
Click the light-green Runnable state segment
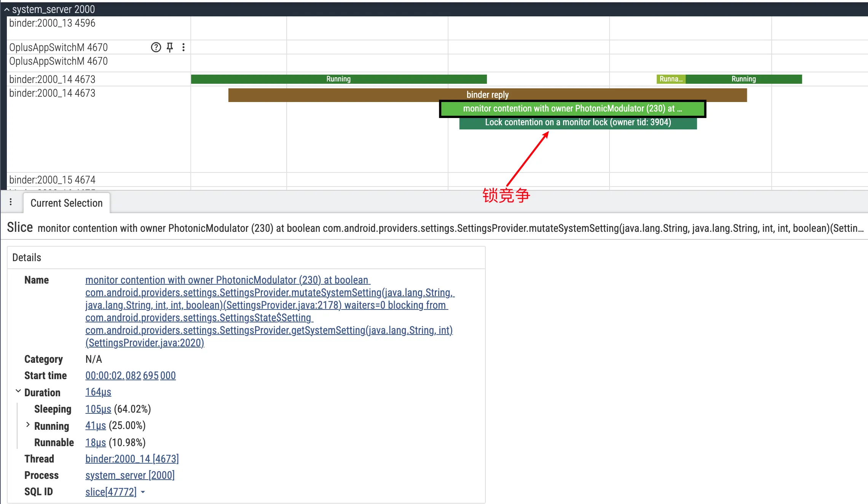point(670,79)
